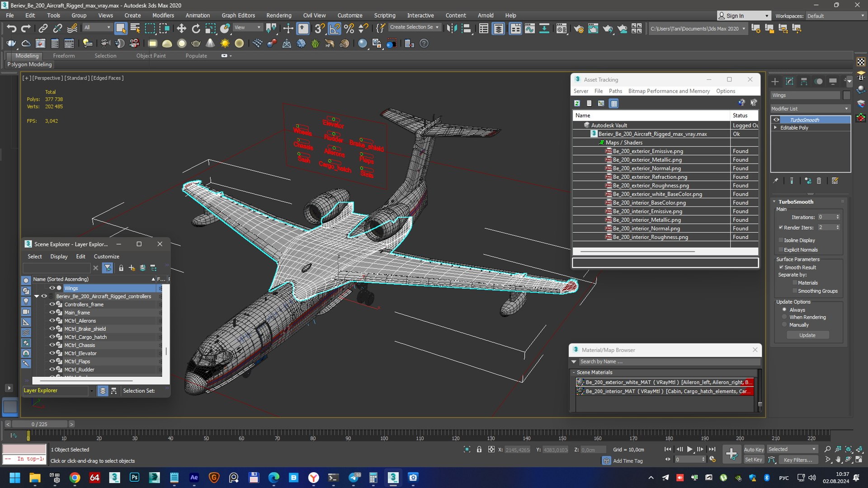Click the lock icon in Scene Explorer
Viewport: 868px width, 488px height.
tap(121, 268)
